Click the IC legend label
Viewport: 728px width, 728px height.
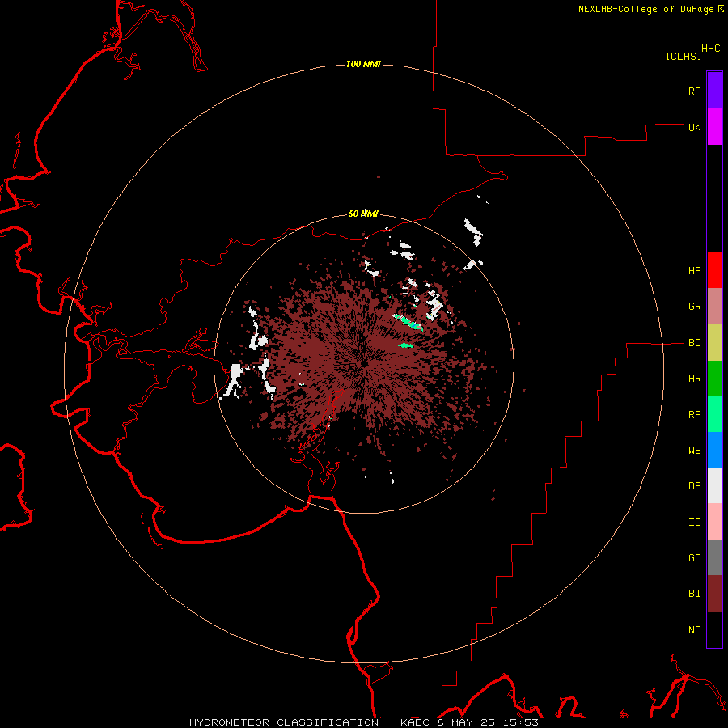click(x=694, y=522)
